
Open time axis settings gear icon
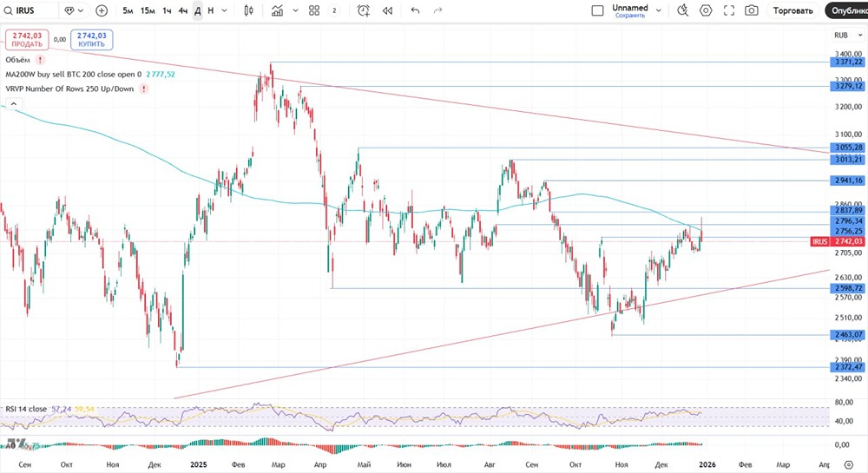849,464
